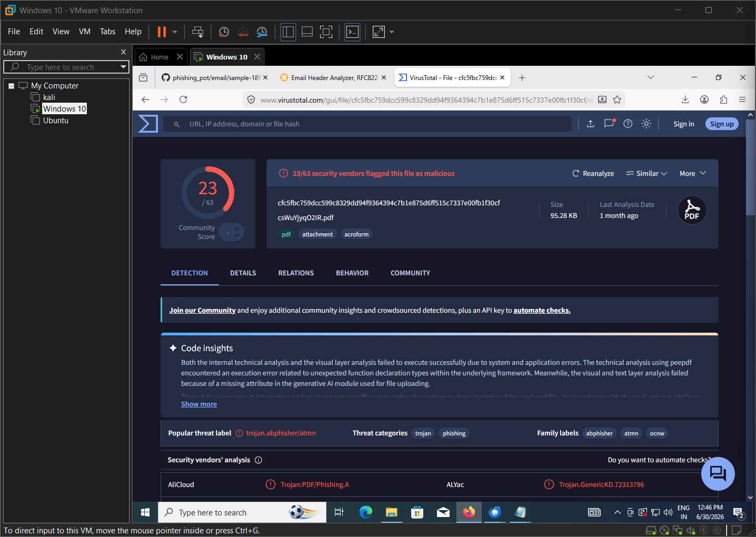Click the Sign up button
The image size is (756, 537).
722,124
